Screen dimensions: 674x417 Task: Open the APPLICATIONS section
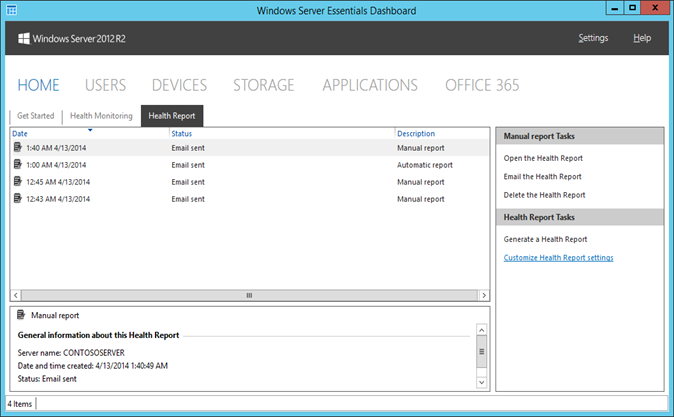click(370, 85)
